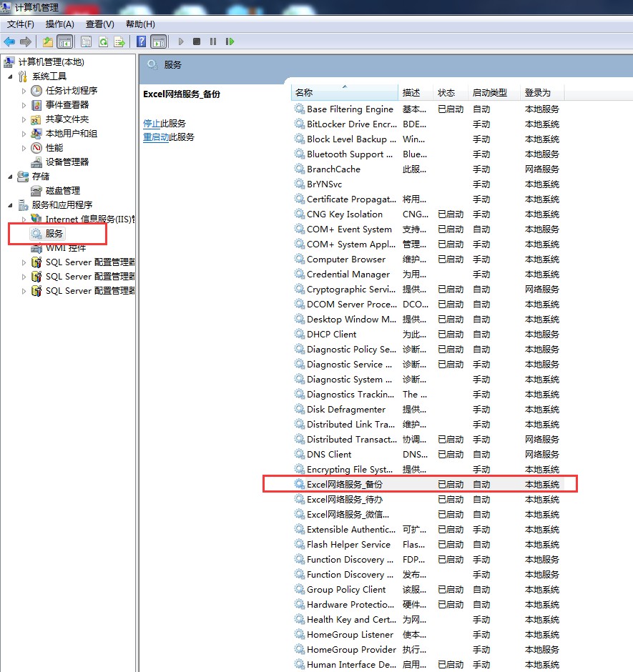Sort by the 名称 column header
The image size is (633, 672).
click(x=345, y=92)
